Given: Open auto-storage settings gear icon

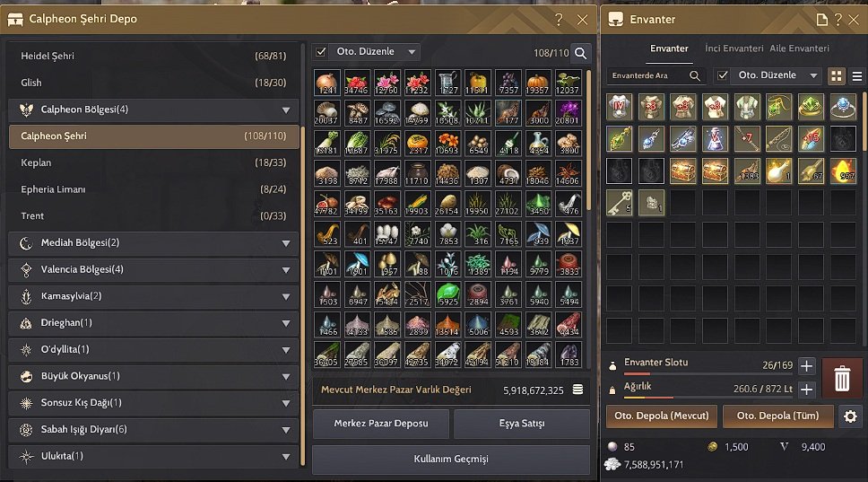Looking at the screenshot, I should coord(850,416).
